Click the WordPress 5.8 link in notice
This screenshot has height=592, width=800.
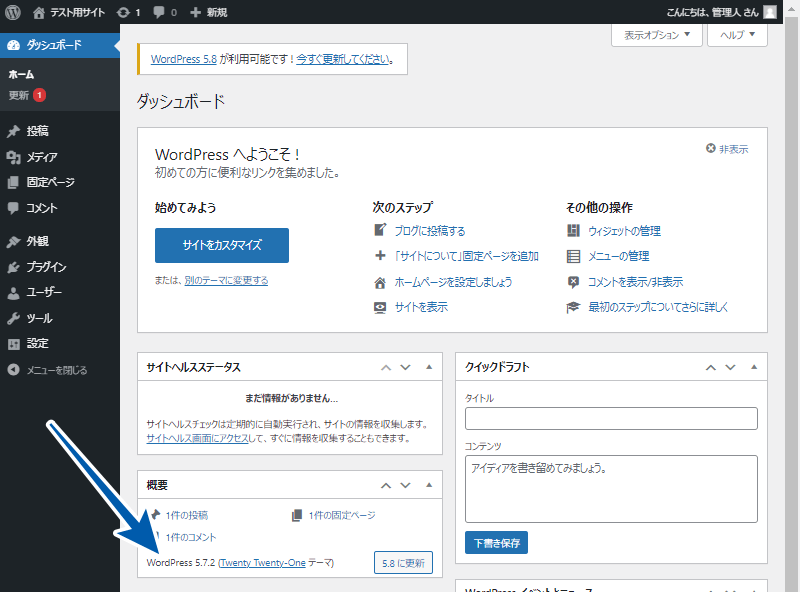click(x=184, y=59)
